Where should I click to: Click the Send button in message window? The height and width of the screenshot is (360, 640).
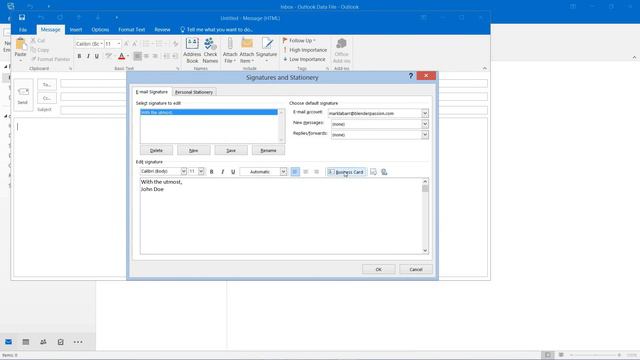[23, 95]
